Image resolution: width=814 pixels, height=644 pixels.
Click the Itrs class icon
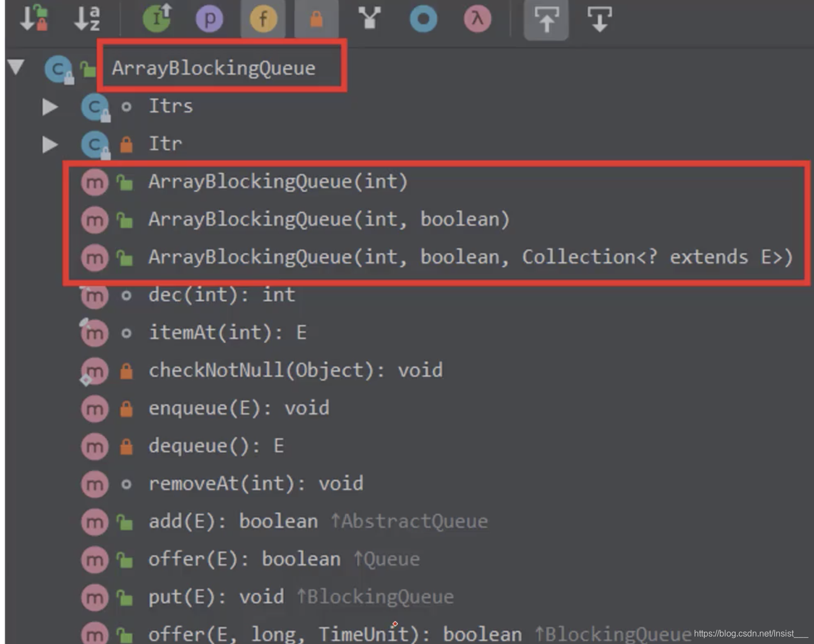point(95,107)
